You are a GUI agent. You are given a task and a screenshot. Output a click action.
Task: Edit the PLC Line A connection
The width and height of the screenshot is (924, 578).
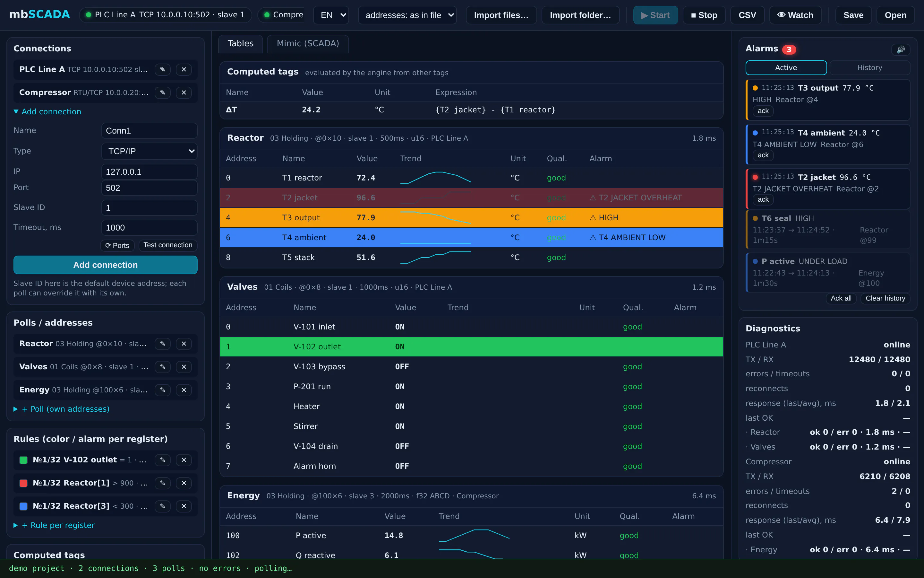click(x=163, y=70)
